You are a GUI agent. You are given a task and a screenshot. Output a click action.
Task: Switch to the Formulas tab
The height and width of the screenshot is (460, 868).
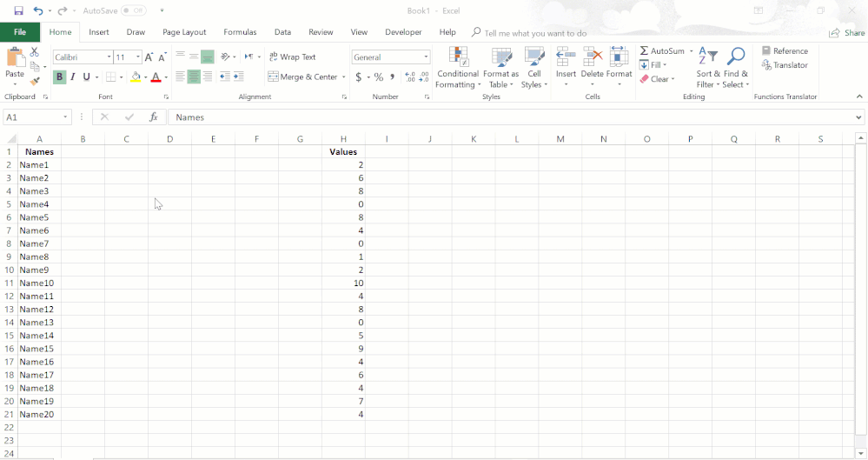(240, 32)
